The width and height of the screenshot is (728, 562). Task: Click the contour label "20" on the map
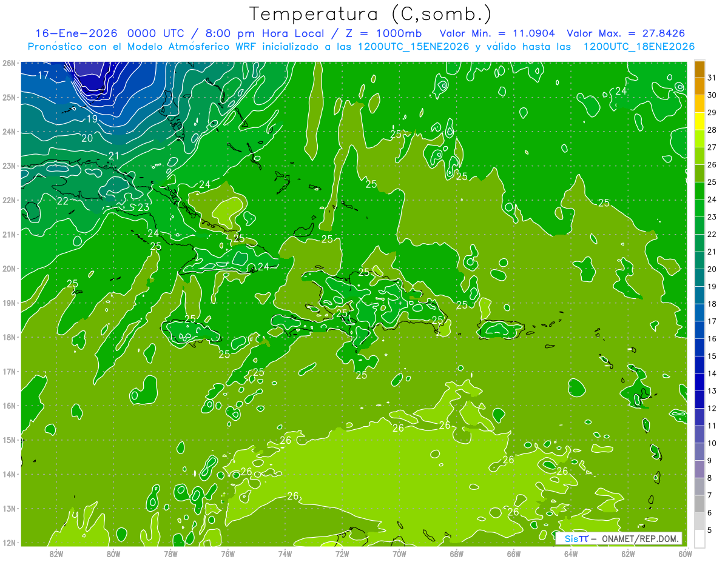coord(87,138)
